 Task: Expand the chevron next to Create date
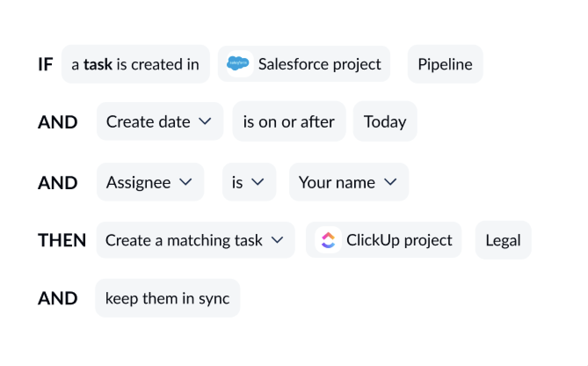click(x=205, y=121)
